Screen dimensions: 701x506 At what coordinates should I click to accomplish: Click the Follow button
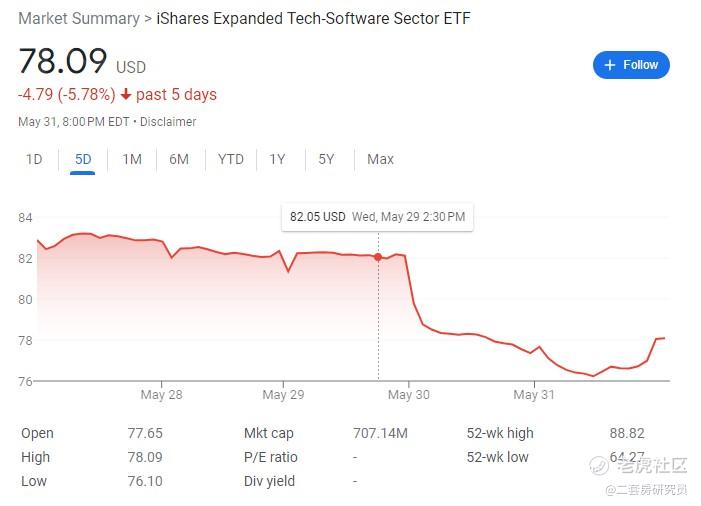pos(631,65)
